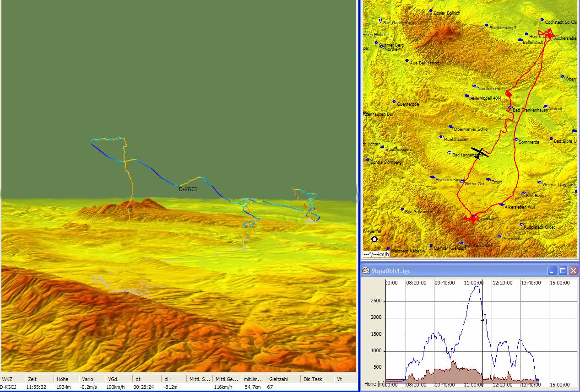
Task: Sort flights by the Höhe column header
Action: pos(62,379)
